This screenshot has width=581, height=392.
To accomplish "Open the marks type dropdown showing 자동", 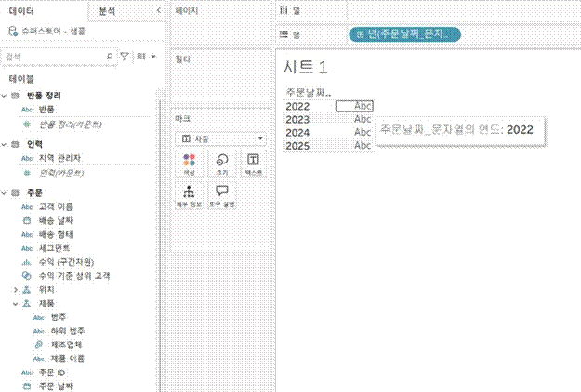I will pos(221,137).
